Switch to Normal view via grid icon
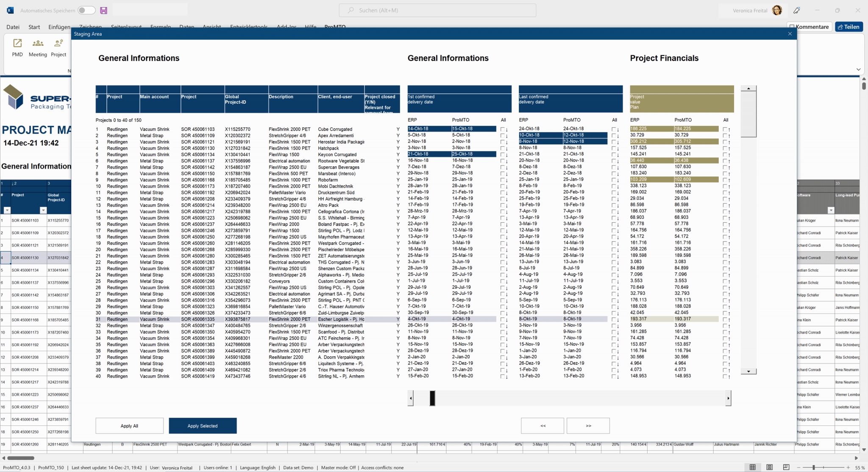 point(753,467)
